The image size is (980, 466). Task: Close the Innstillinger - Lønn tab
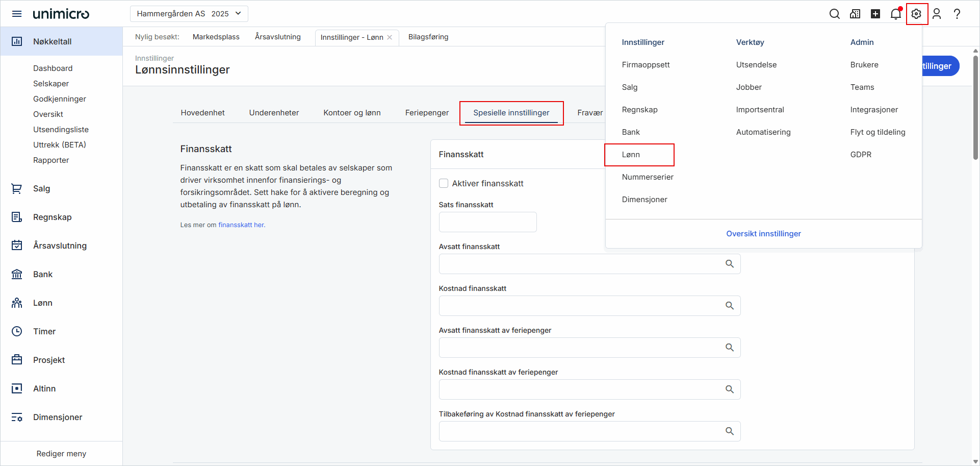click(390, 37)
